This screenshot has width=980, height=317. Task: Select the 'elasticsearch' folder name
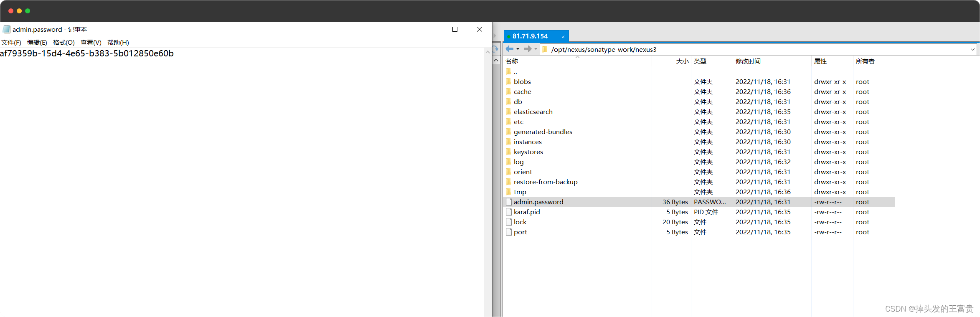click(x=533, y=112)
